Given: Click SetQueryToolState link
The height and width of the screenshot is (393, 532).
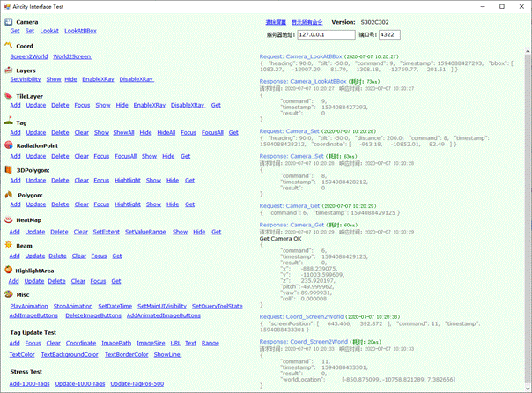Looking at the screenshot, I should point(218,306).
